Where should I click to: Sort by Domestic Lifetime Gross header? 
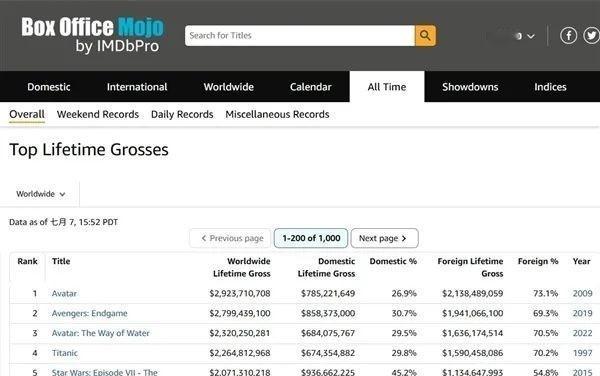click(326, 267)
